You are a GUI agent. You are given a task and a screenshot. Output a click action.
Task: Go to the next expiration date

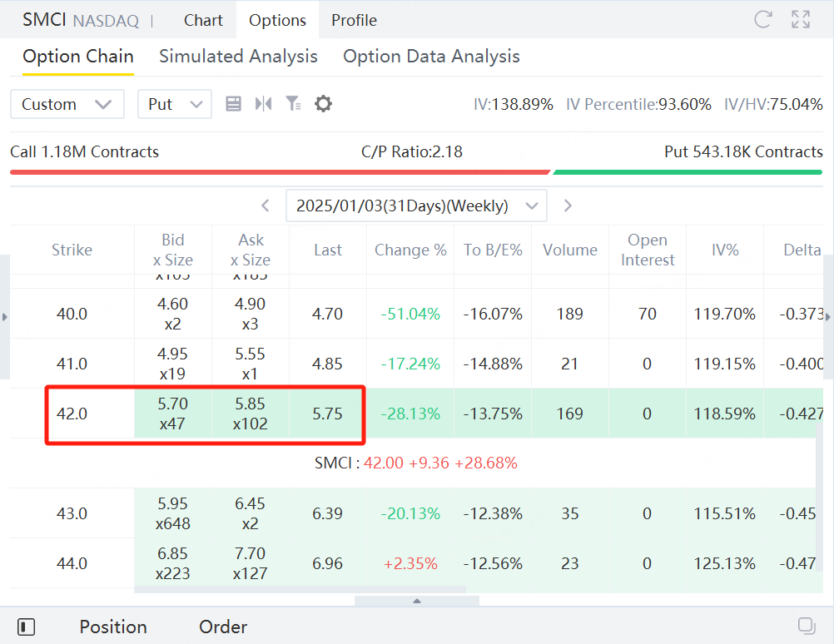(x=568, y=206)
